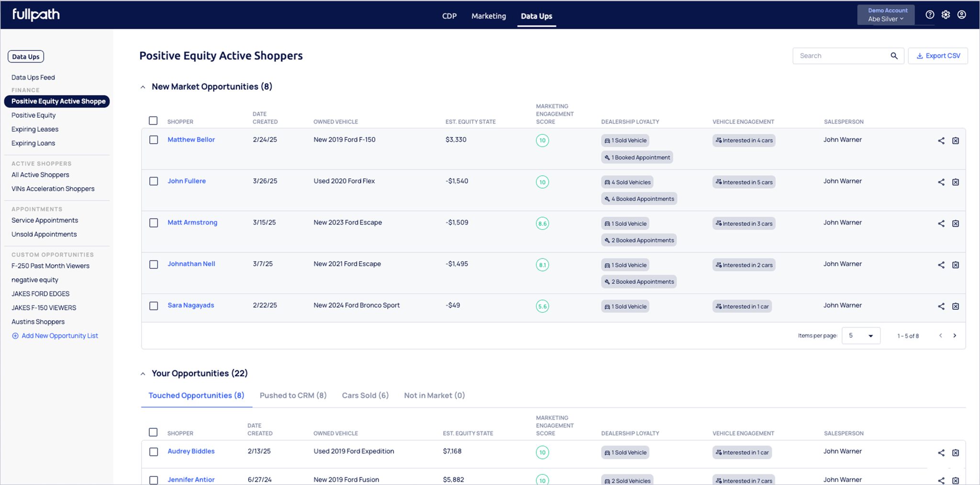980x485 pixels.
Task: Collapse the New Market Opportunities section
Action: tap(143, 87)
